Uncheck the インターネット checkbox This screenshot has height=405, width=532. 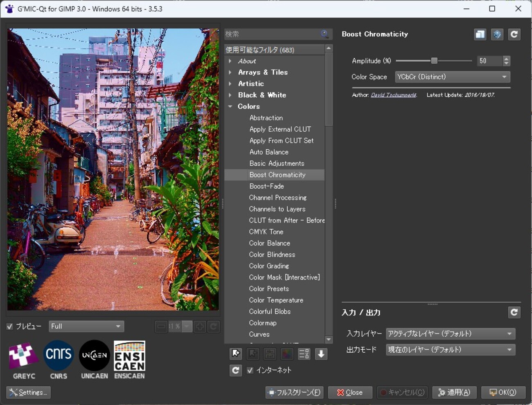coord(250,370)
